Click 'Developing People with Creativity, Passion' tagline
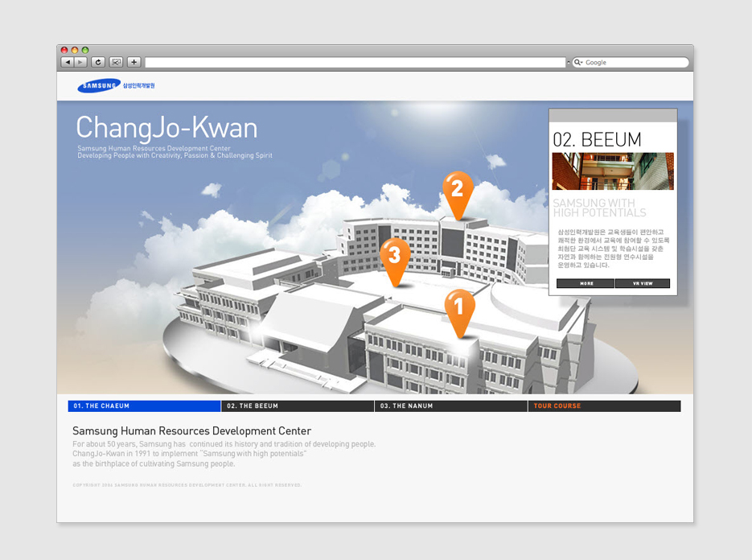Screen dimensions: 752x560 (175, 155)
